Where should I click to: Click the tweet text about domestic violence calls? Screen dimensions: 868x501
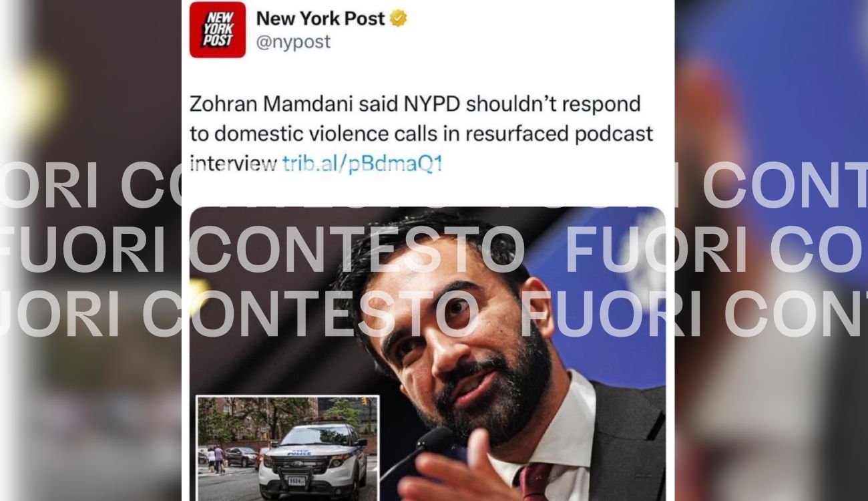[421, 134]
